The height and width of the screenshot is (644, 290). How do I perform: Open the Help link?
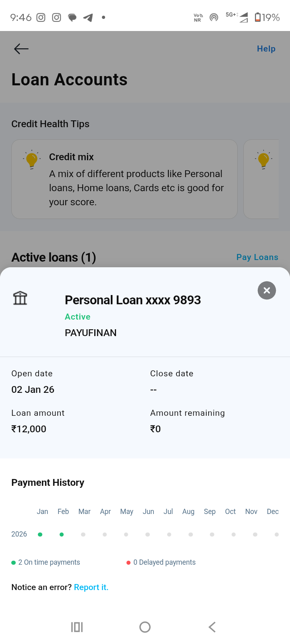tap(266, 49)
